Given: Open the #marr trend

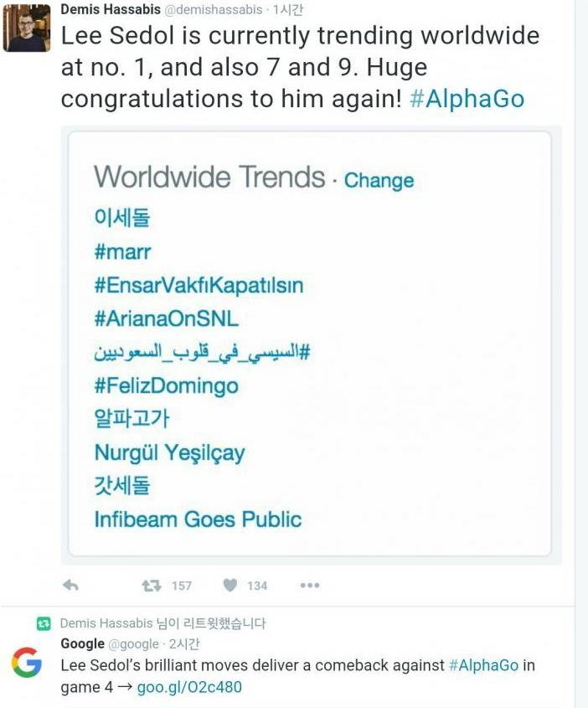Looking at the screenshot, I should point(122,251).
